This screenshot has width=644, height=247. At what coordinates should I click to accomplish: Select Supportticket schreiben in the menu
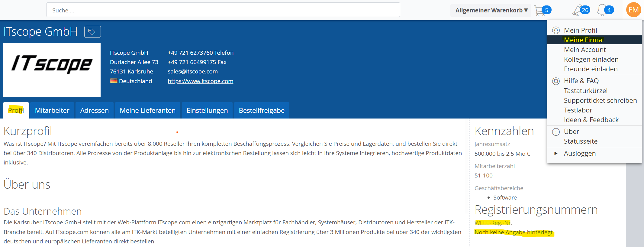600,100
